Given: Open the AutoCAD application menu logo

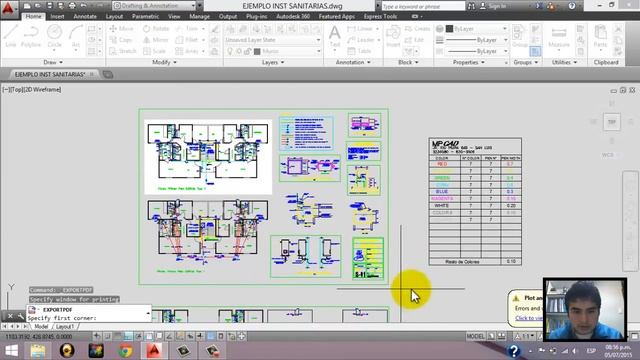Looking at the screenshot, I should [x=8, y=8].
